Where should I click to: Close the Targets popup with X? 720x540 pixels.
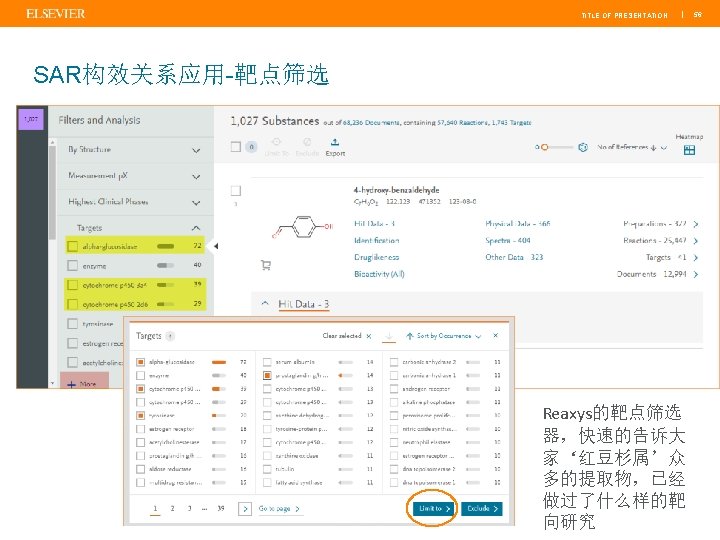pyautogui.click(x=495, y=336)
